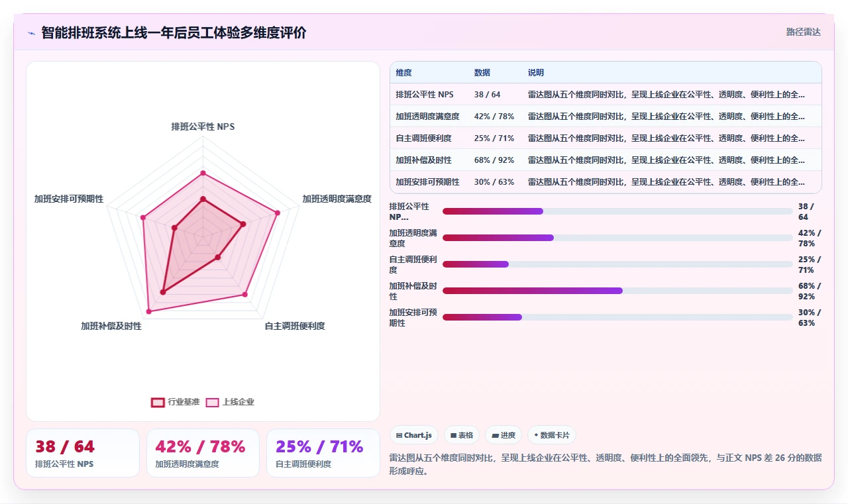848x504 pixels.
Task: Click the 加班补偿及时性 radar axis label
Action: coord(111,326)
